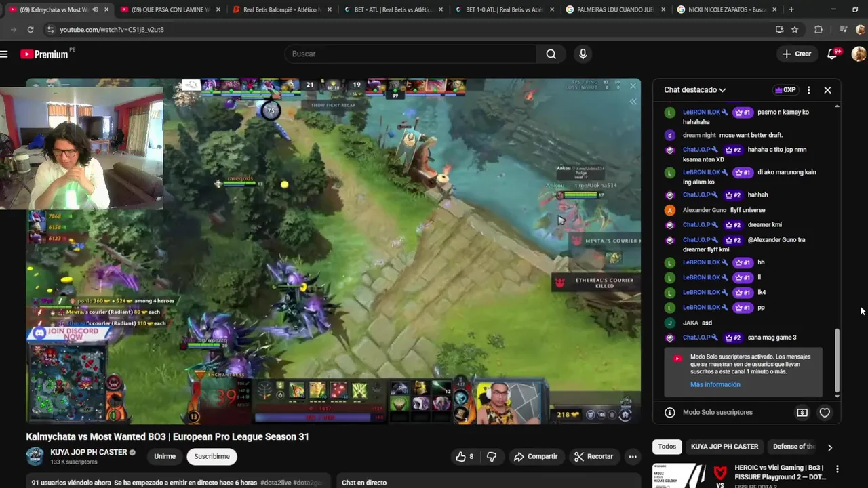Click the Unirme membership button

[165, 457]
